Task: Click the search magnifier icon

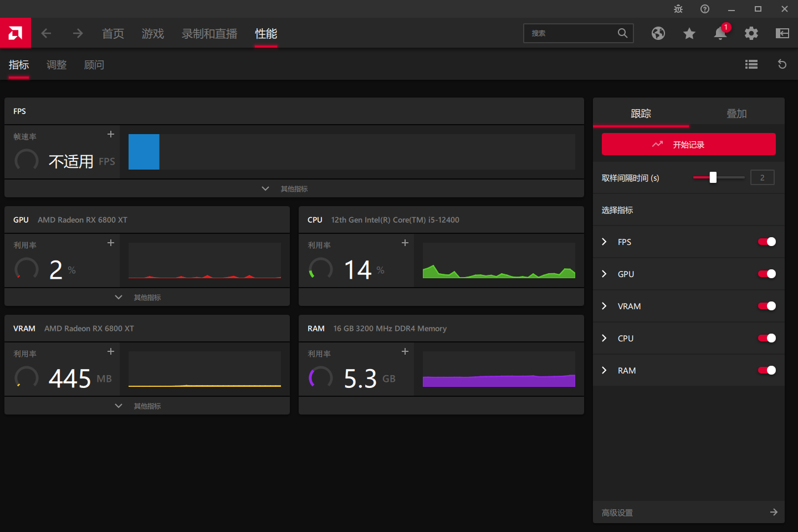Action: pos(623,33)
